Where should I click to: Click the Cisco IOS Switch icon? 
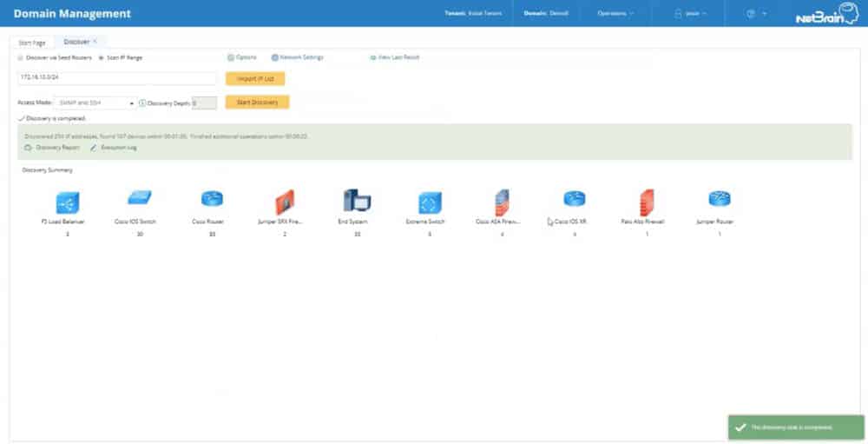[140, 197]
